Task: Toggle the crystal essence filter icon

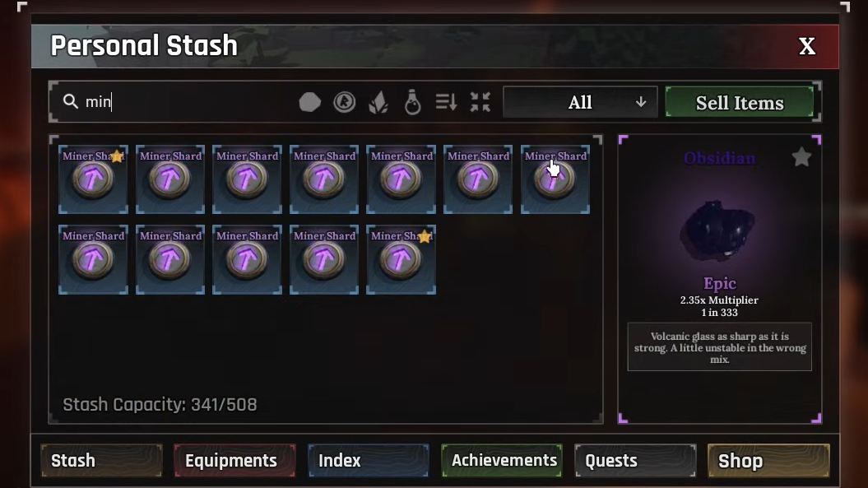Action: [x=378, y=103]
